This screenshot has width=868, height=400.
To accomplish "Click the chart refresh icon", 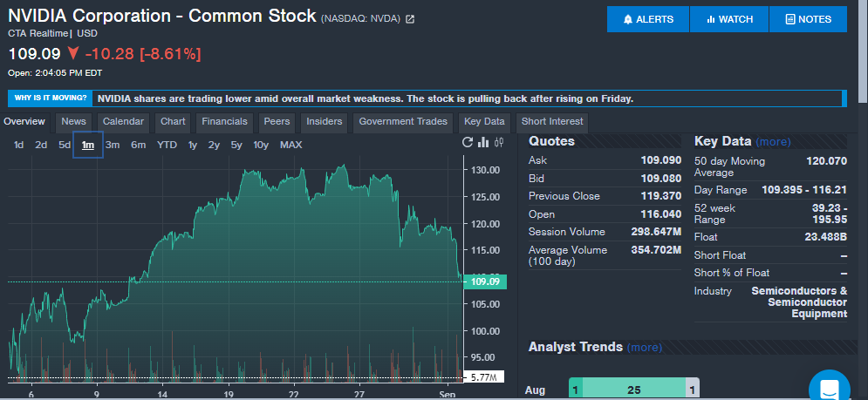I will tap(468, 143).
